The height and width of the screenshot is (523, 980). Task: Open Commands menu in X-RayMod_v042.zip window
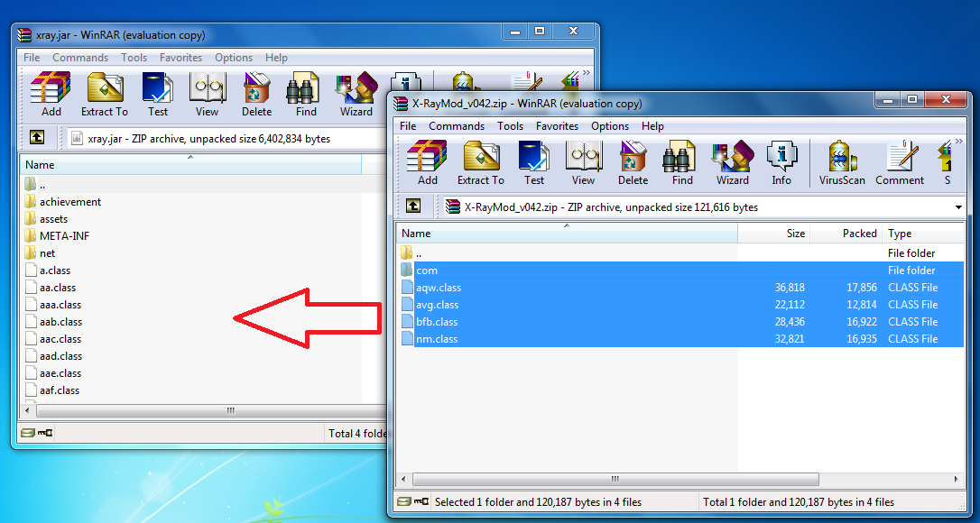(457, 126)
